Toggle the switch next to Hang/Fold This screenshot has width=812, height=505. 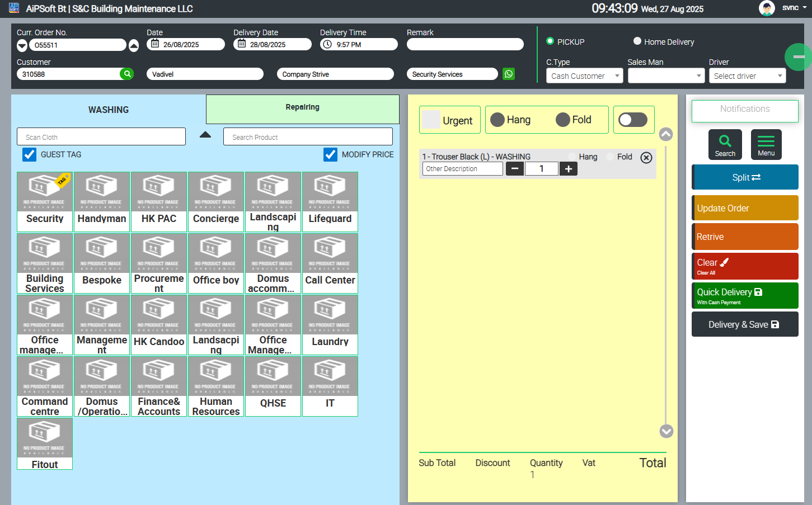[633, 120]
